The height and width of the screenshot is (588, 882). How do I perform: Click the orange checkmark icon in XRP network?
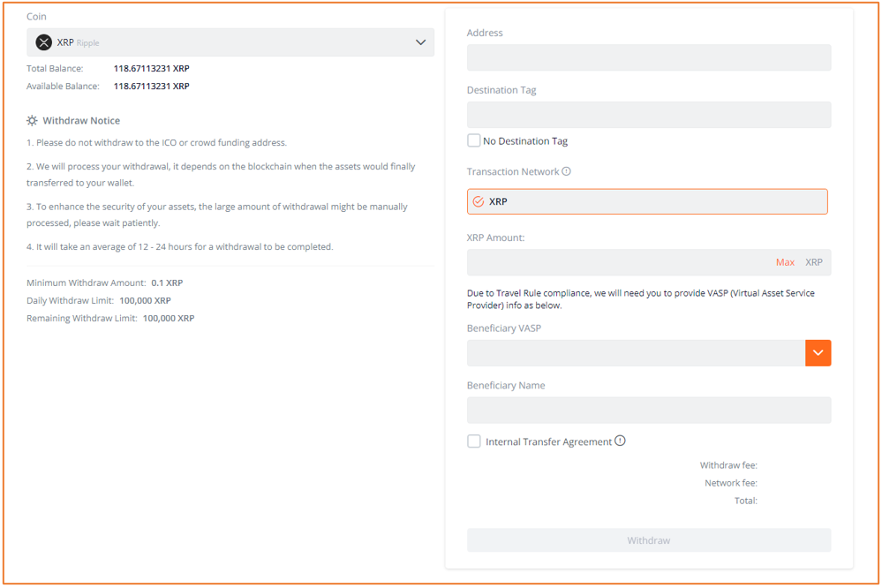479,201
